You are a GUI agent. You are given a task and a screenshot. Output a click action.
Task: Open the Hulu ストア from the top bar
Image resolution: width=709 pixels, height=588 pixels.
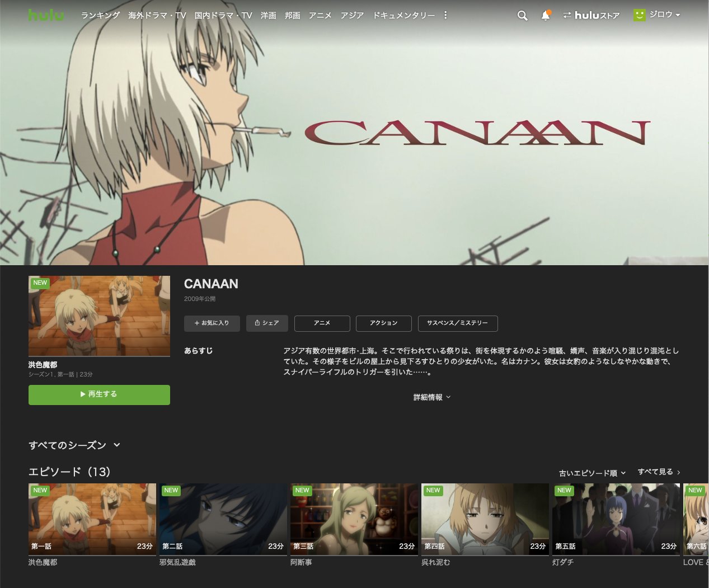point(591,16)
